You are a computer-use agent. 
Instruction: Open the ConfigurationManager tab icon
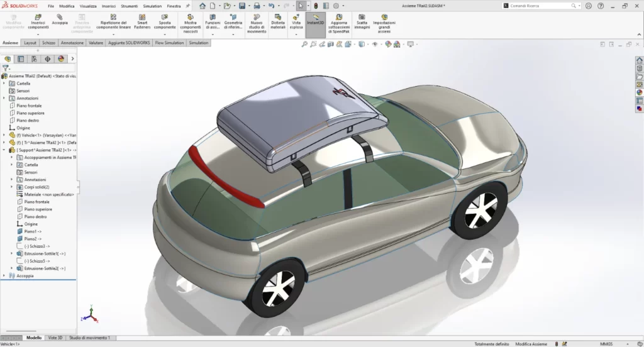point(34,58)
